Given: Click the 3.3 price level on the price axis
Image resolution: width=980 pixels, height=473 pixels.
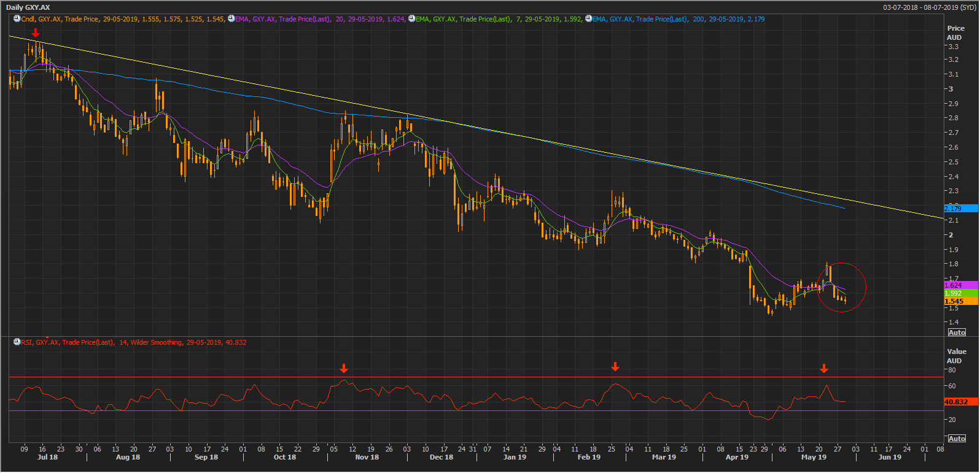Looking at the screenshot, I should coord(953,47).
